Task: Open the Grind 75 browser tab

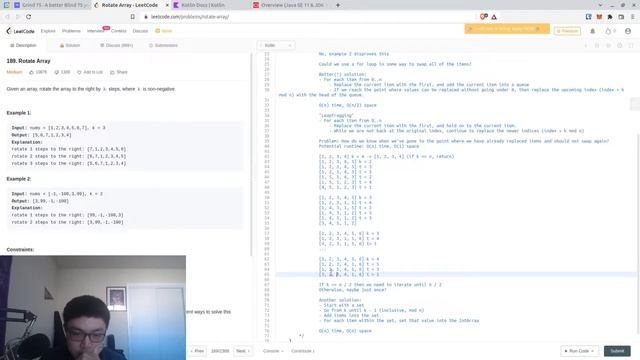Action: point(50,5)
